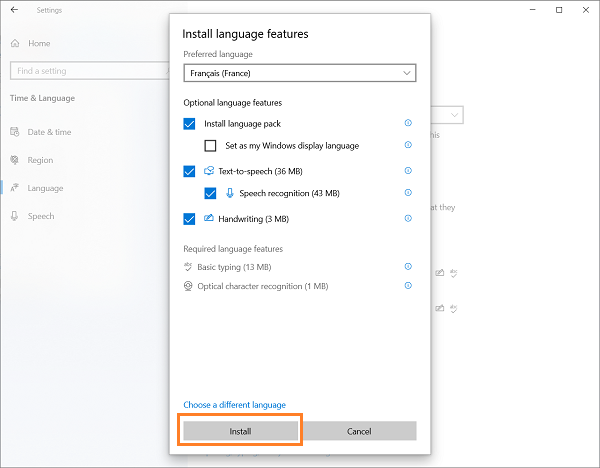The height and width of the screenshot is (468, 600).
Task: Select Speech in the sidebar
Action: 41,216
